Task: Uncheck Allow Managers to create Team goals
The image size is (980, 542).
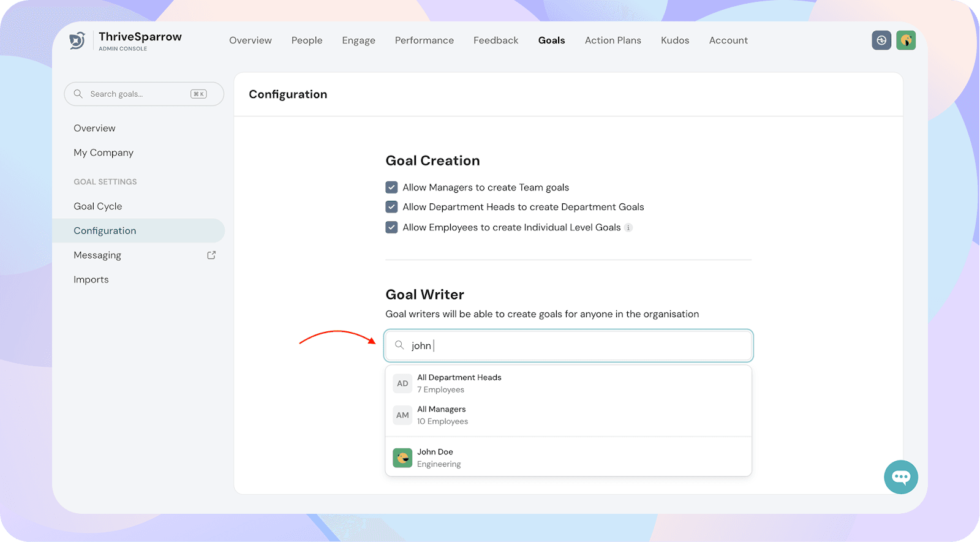Action: 392,187
